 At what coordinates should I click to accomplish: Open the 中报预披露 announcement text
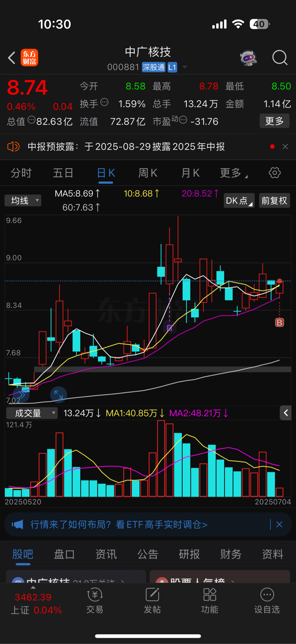[x=126, y=147]
